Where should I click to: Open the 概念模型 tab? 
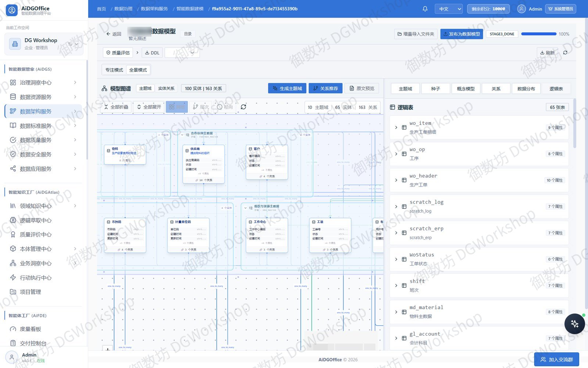point(466,89)
